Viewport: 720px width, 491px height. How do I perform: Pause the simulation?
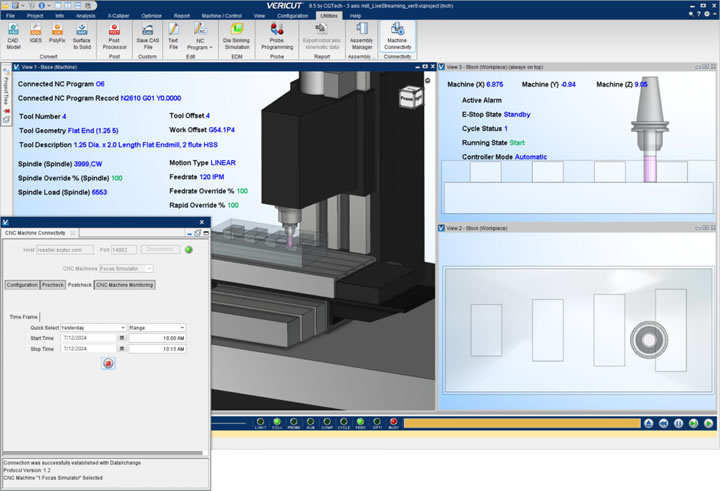[x=678, y=423]
